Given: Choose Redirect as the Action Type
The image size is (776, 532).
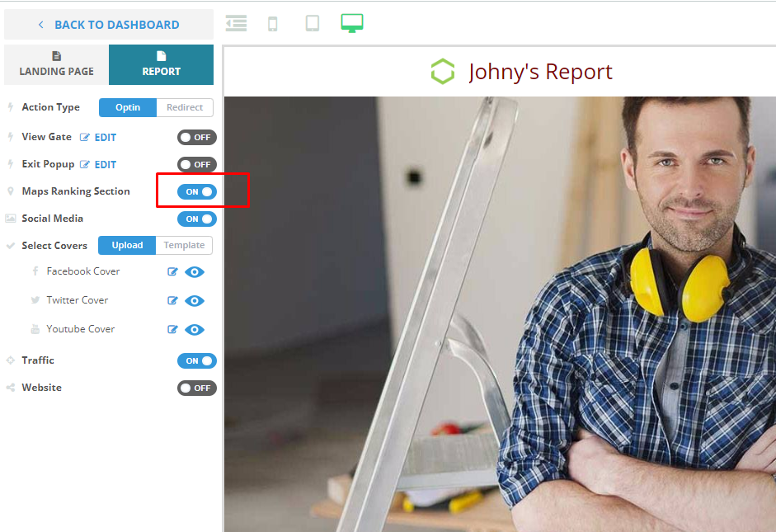Looking at the screenshot, I should tap(185, 107).
